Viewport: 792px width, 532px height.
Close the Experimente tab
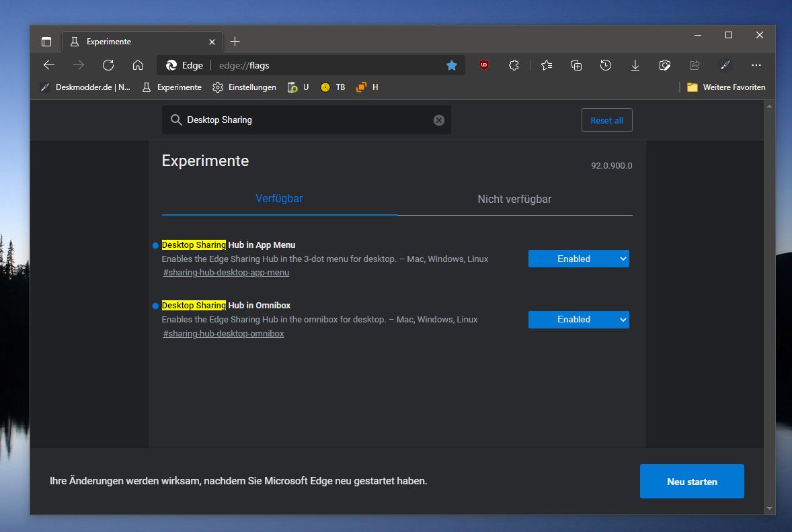point(212,42)
